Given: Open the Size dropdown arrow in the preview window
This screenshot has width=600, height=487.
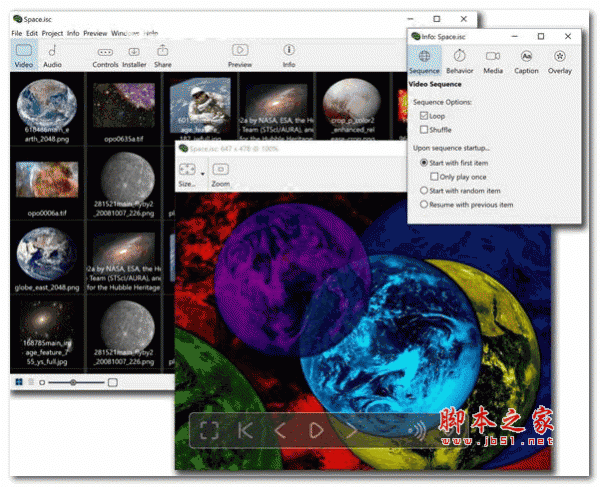Looking at the screenshot, I should pos(202,174).
